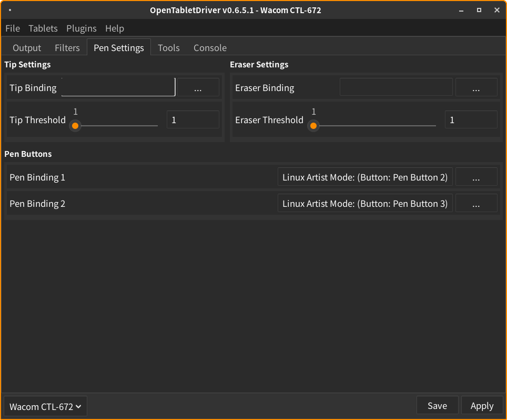Click the Tip Settings heading
Screen dimensions: 507x420
pos(27,64)
